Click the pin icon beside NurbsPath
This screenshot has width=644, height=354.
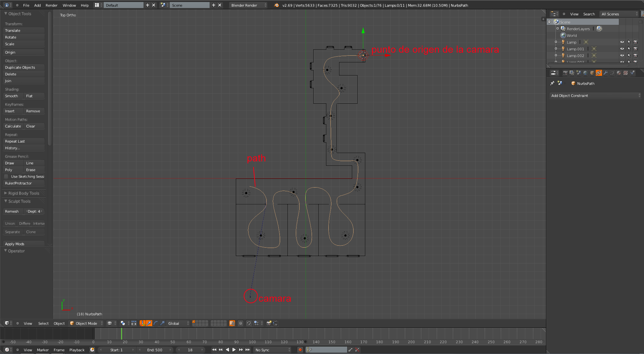tap(552, 83)
